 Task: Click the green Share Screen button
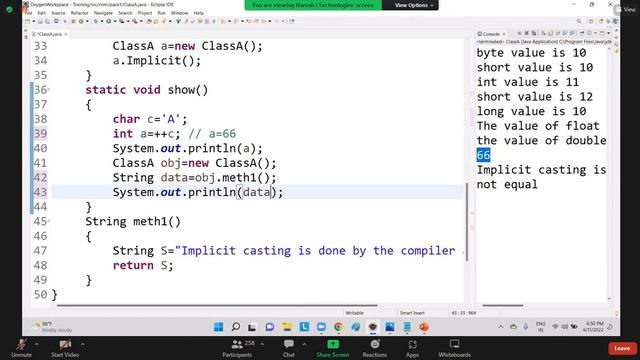333,348
